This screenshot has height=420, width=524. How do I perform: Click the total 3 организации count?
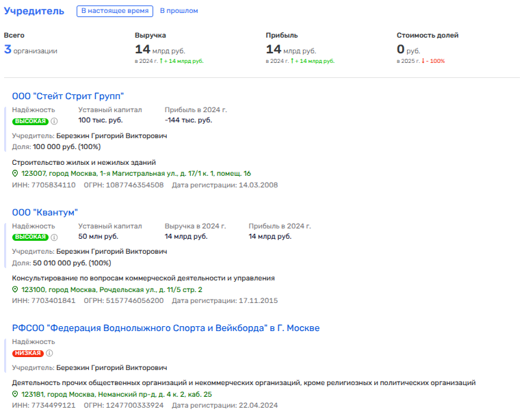point(31,50)
